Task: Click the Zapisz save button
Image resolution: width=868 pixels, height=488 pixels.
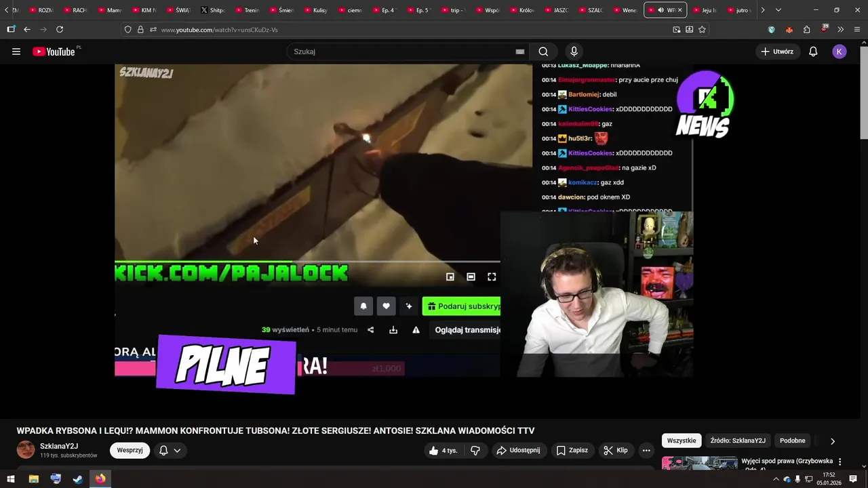Action: [572, 450]
